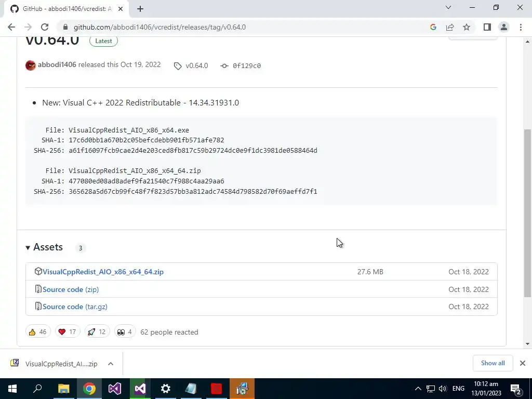Open the abbodi1406 profile link
This screenshot has width=532, height=399.
(x=57, y=65)
